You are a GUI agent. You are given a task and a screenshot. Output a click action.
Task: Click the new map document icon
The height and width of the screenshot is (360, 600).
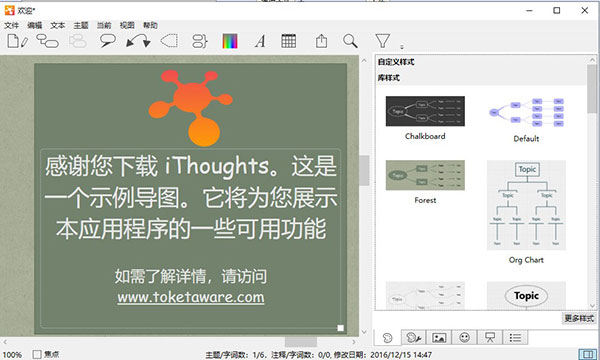pyautogui.click(x=17, y=41)
